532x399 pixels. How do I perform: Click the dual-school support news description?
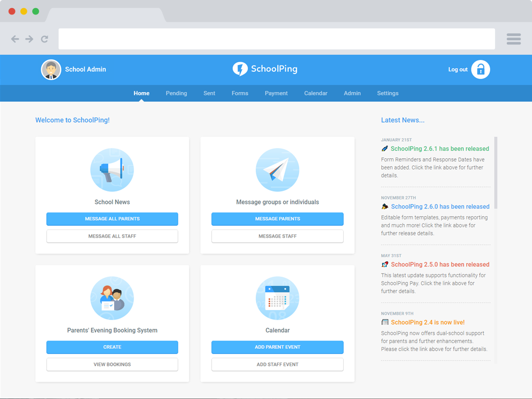coord(434,341)
